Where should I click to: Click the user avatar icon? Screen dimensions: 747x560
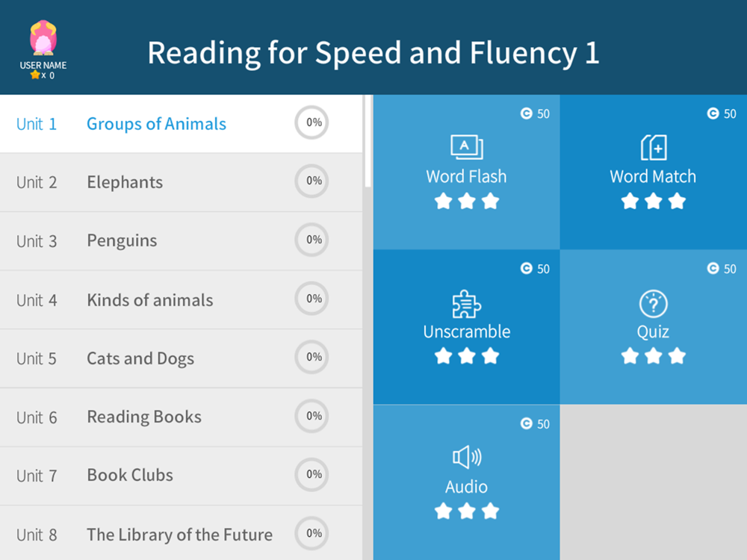click(43, 37)
